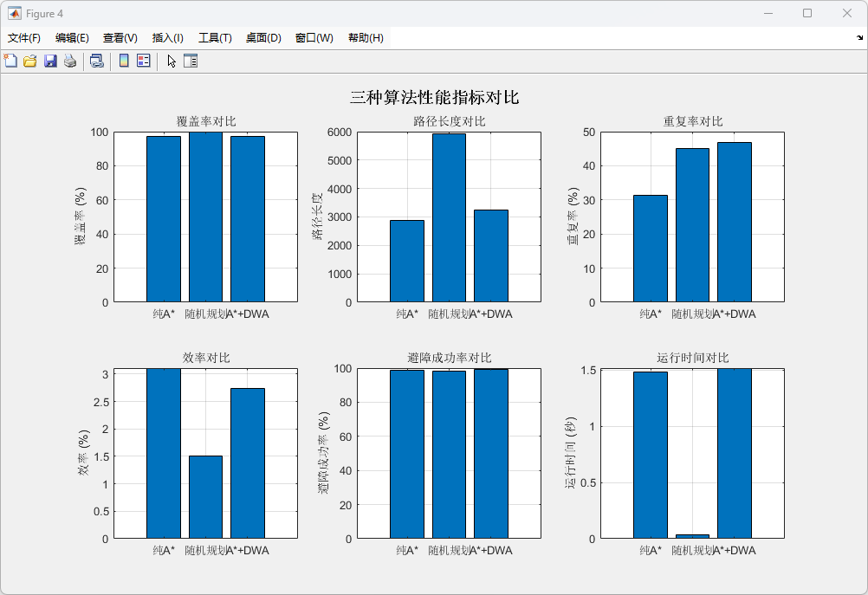Screen dimensions: 868x595
Task: Save the figure with the floppy disk icon
Action: (x=50, y=61)
